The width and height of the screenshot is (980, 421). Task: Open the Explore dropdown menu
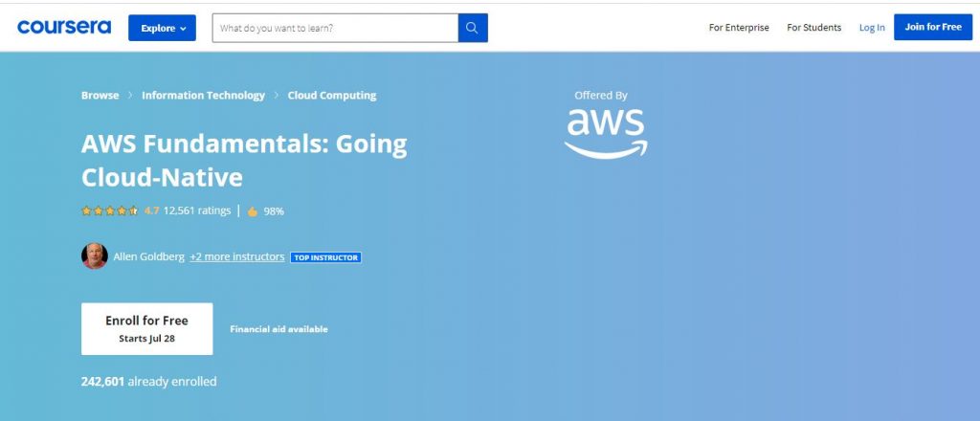click(x=162, y=28)
